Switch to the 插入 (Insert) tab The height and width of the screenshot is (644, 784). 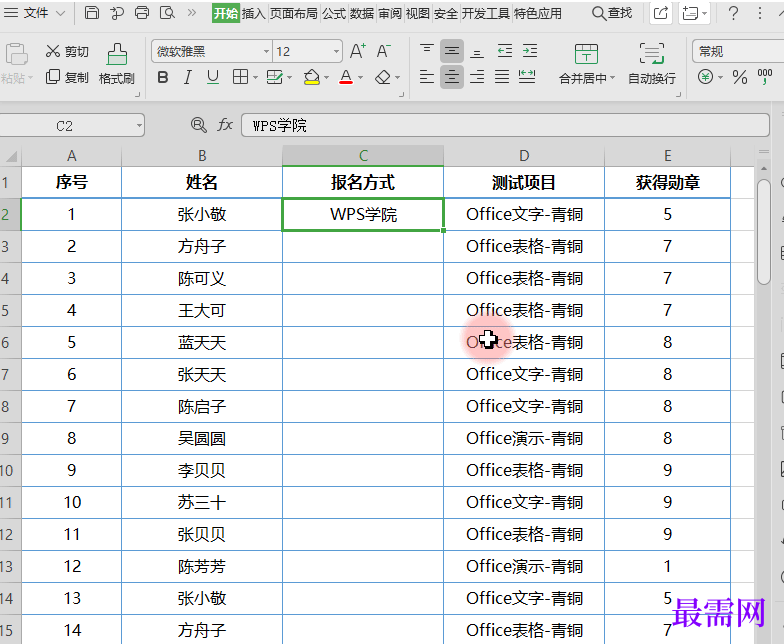[x=254, y=13]
